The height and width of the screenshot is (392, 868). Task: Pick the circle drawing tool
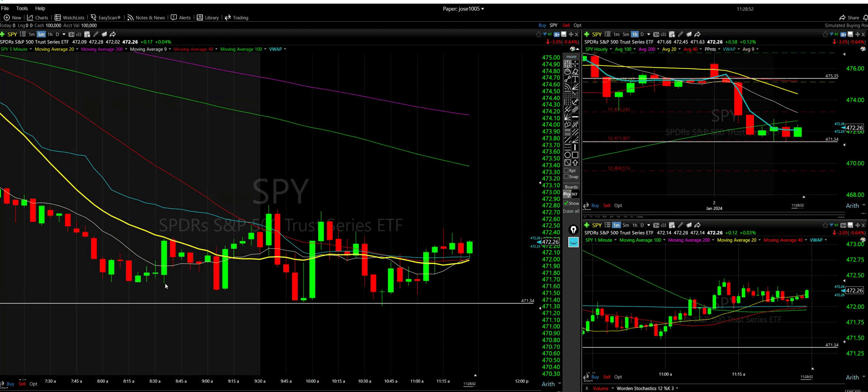coord(567,155)
